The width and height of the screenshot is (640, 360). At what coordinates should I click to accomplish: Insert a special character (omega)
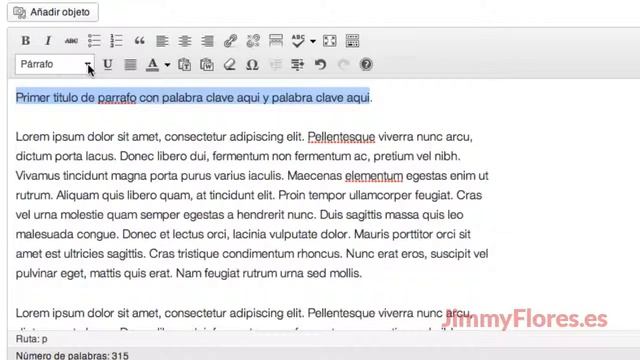coord(252,64)
